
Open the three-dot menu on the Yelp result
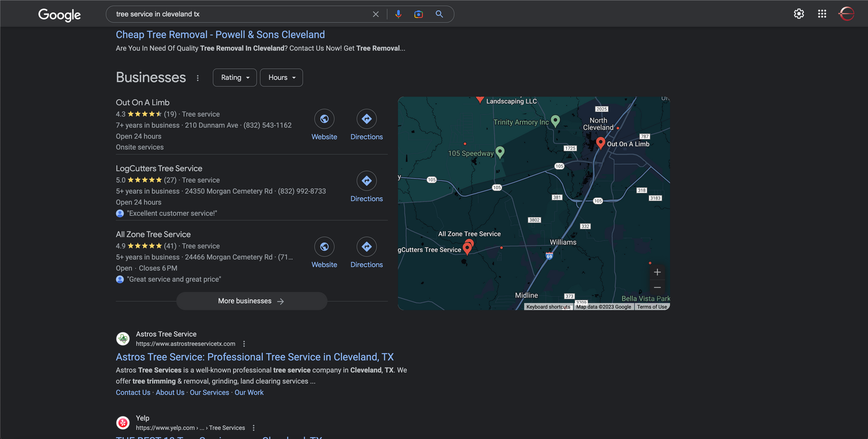click(254, 427)
